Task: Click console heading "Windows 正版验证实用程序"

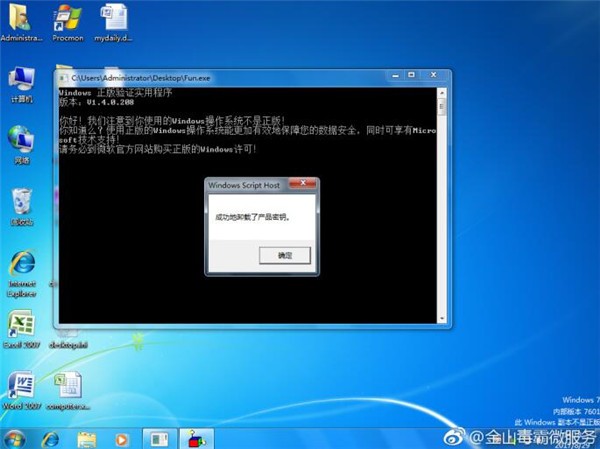Action: click(115, 93)
